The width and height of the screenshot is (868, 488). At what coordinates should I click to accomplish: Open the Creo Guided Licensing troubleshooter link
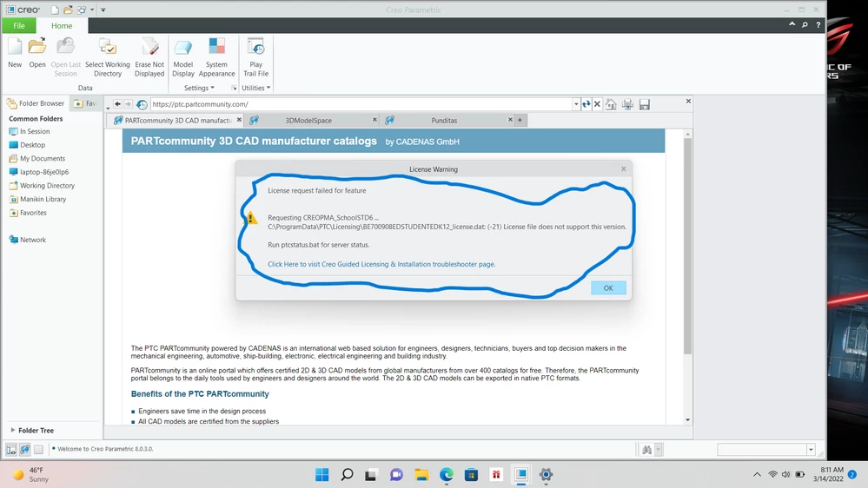point(381,265)
